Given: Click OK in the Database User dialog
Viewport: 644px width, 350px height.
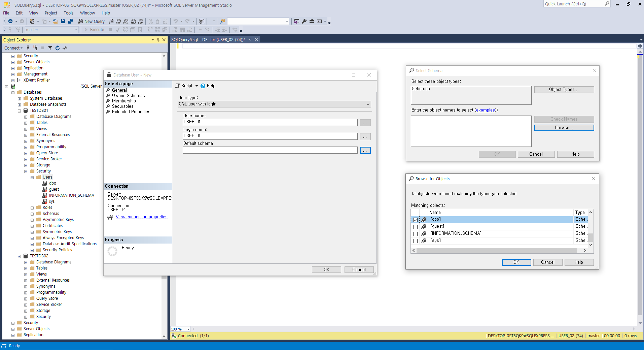Looking at the screenshot, I should (x=326, y=270).
